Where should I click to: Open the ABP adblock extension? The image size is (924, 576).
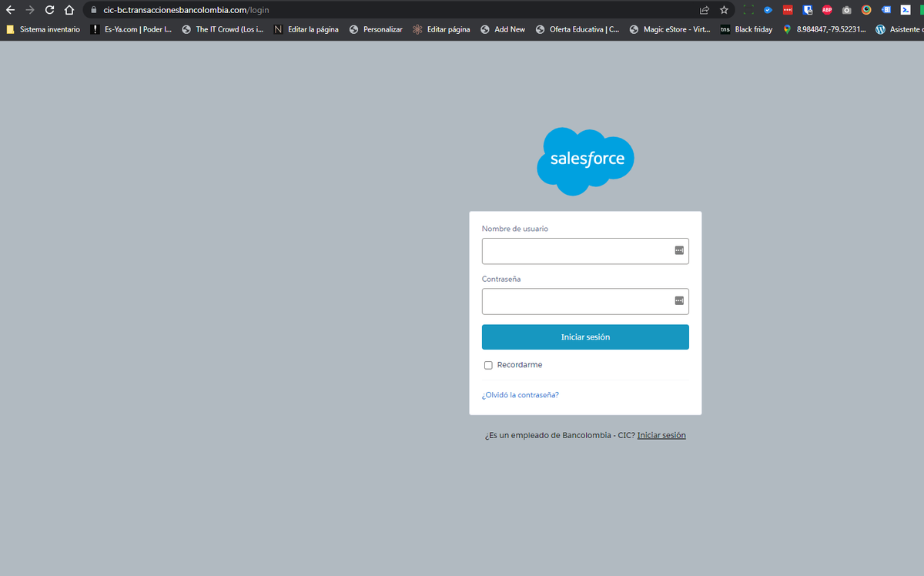point(827,10)
